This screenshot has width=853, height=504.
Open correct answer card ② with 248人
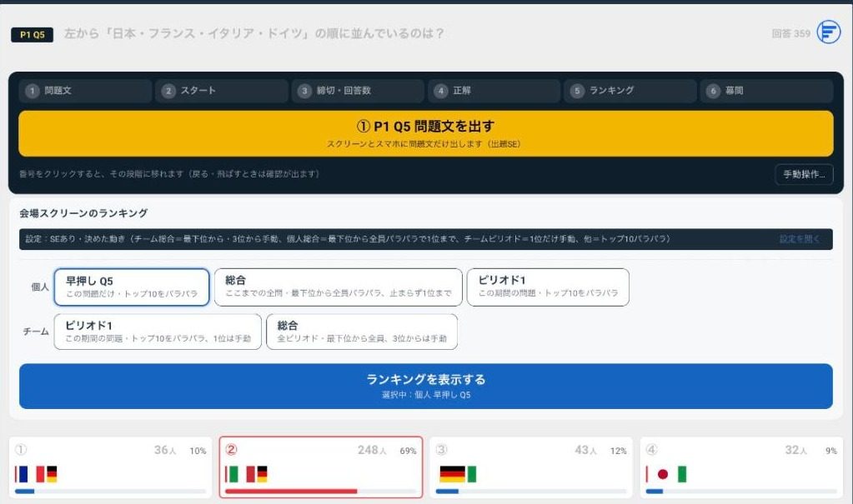321,467
